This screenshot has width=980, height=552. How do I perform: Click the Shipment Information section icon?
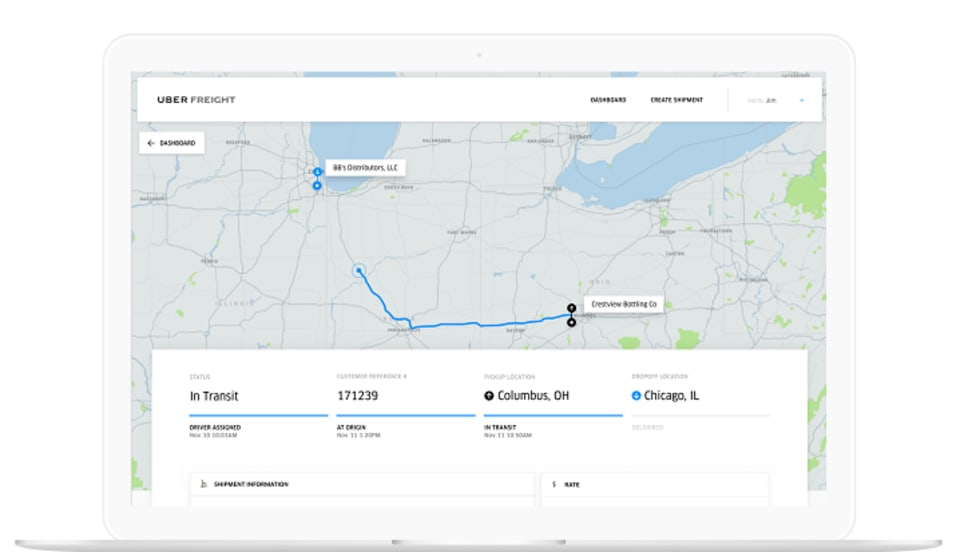[x=204, y=484]
